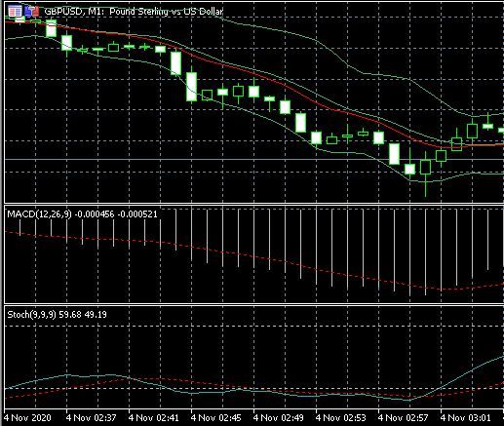504x426 pixels.
Task: Select the lowest-wick candle near 02:59
Action: [x=425, y=174]
